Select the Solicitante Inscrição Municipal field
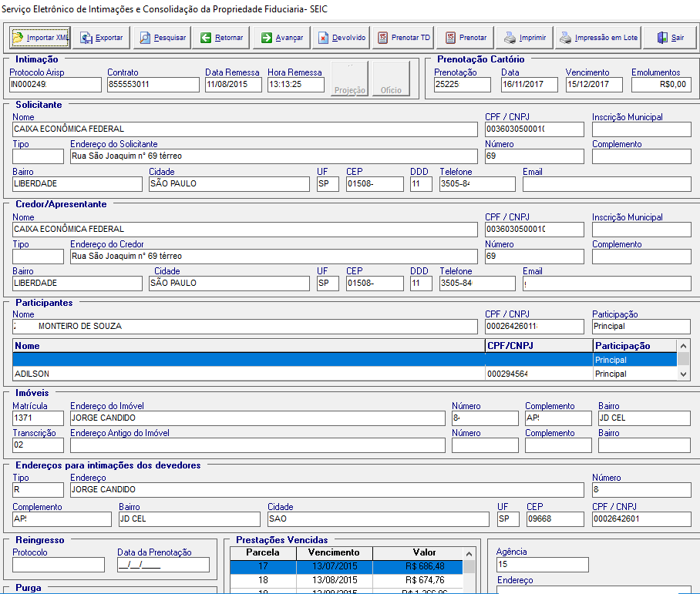The height and width of the screenshot is (594, 700). point(641,129)
